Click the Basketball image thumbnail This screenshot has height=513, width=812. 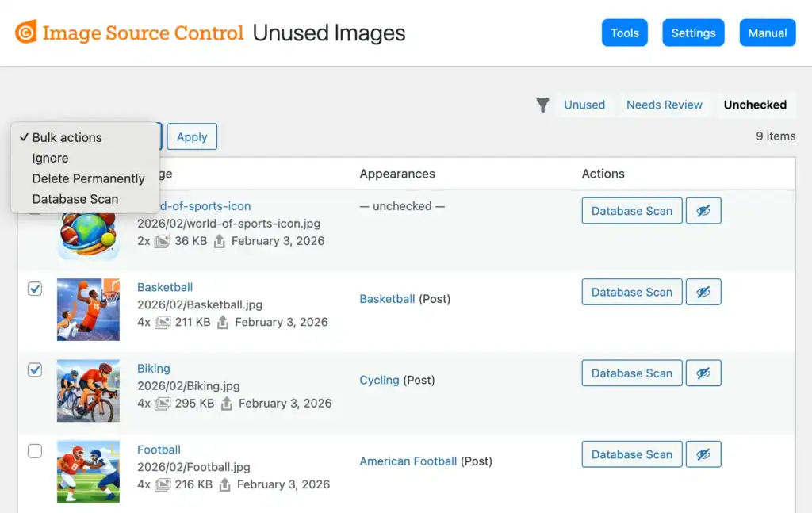(x=88, y=309)
